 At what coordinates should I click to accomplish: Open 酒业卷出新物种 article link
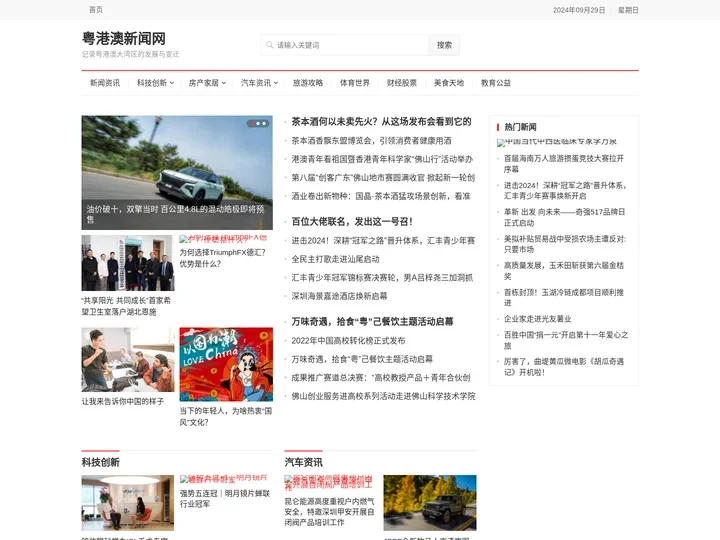coord(381,196)
